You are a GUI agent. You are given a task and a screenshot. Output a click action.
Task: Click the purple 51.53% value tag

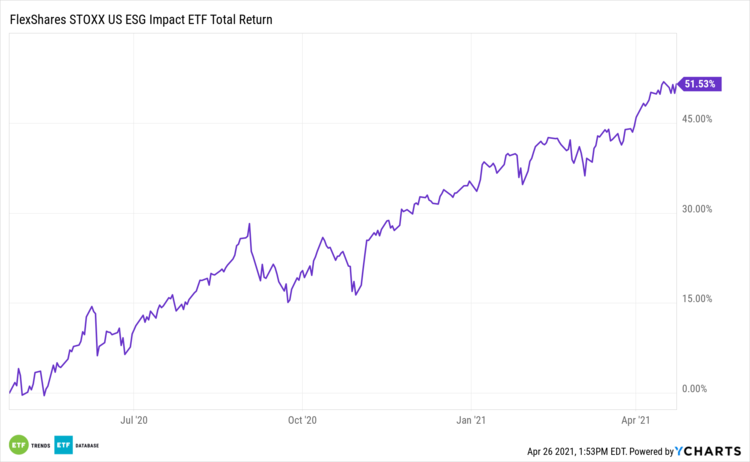(x=698, y=84)
